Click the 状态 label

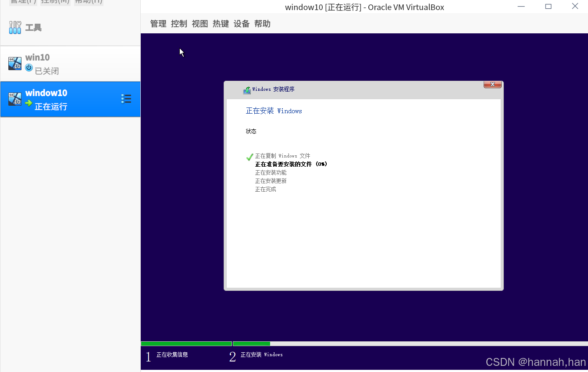[x=251, y=131]
